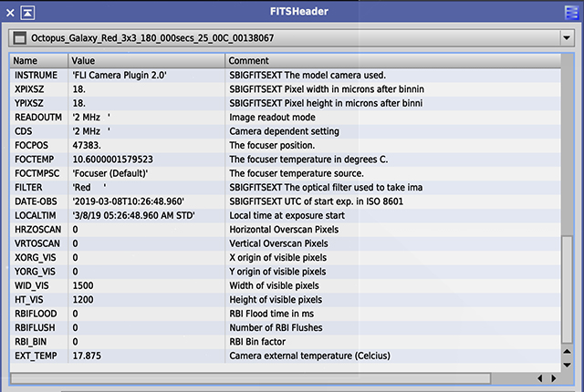The height and width of the screenshot is (392, 584).
Task: Click the Value column header
Action: (146, 60)
